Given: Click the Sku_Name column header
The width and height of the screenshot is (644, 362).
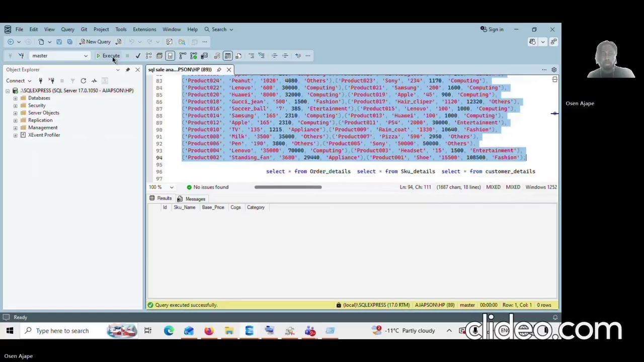Looking at the screenshot, I should [184, 207].
